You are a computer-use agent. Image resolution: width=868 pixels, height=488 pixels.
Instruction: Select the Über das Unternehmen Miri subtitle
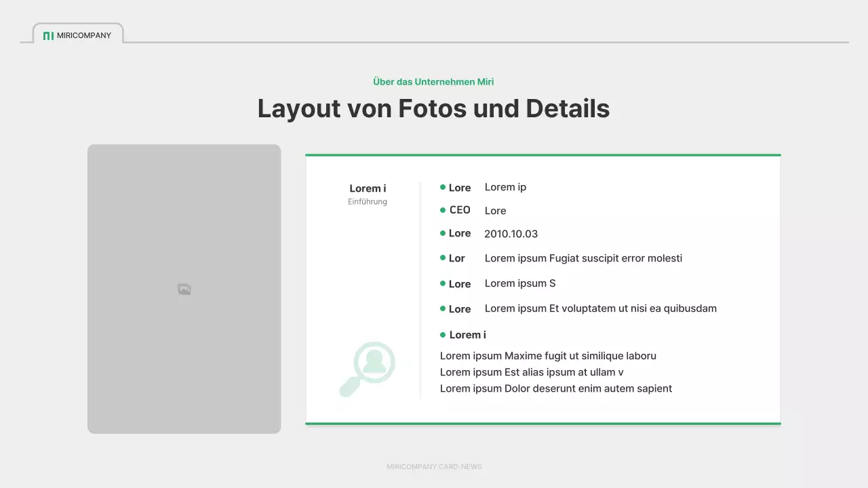[433, 82]
